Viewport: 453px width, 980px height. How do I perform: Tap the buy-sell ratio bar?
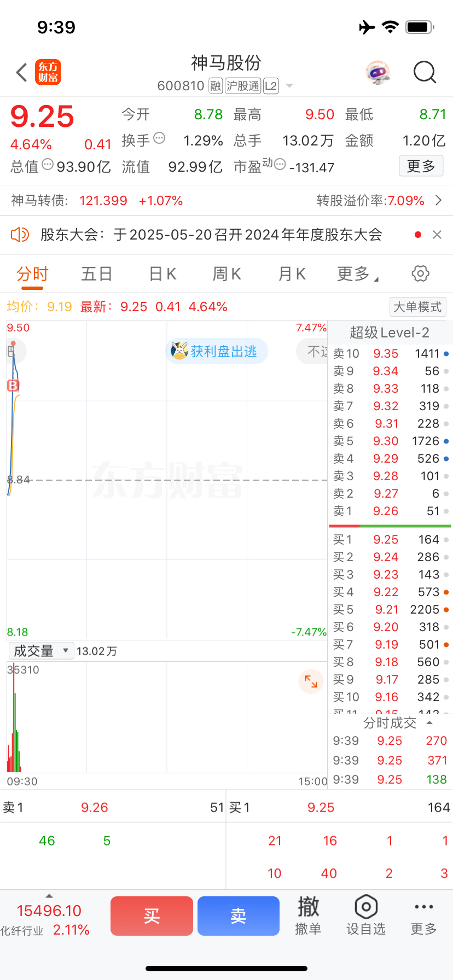[390, 526]
